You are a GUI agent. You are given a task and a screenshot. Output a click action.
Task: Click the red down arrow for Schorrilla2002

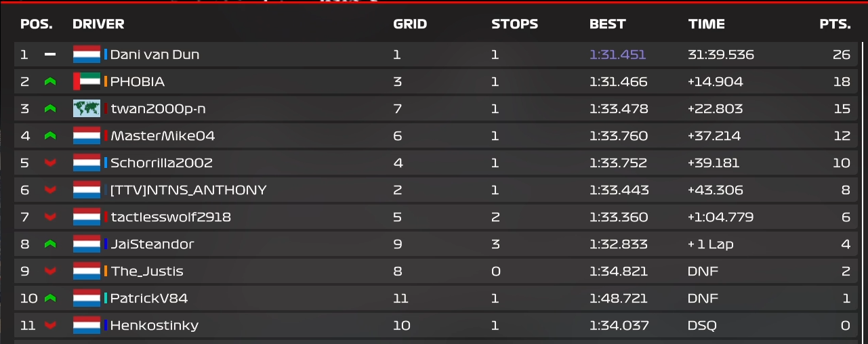coord(49,163)
